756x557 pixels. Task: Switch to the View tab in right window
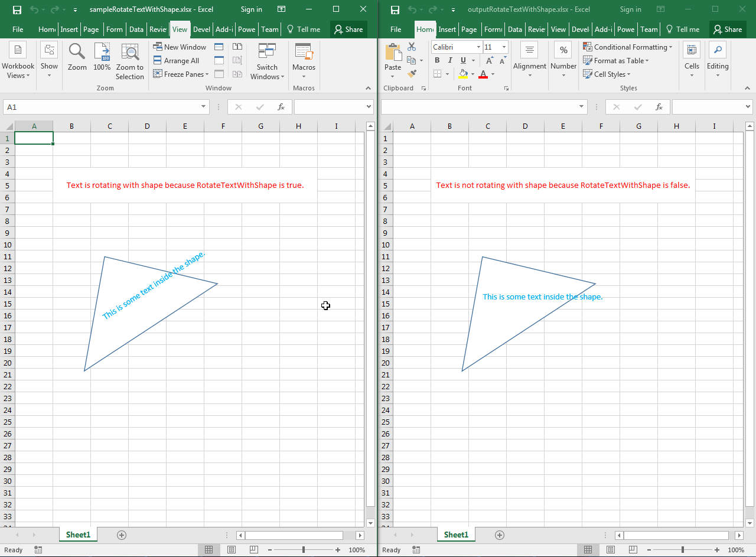point(558,30)
